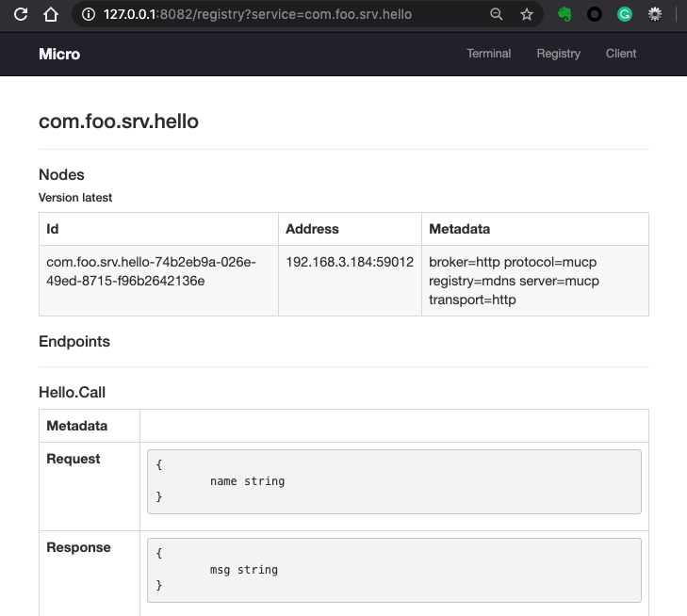Open the gear extension icon

[655, 14]
